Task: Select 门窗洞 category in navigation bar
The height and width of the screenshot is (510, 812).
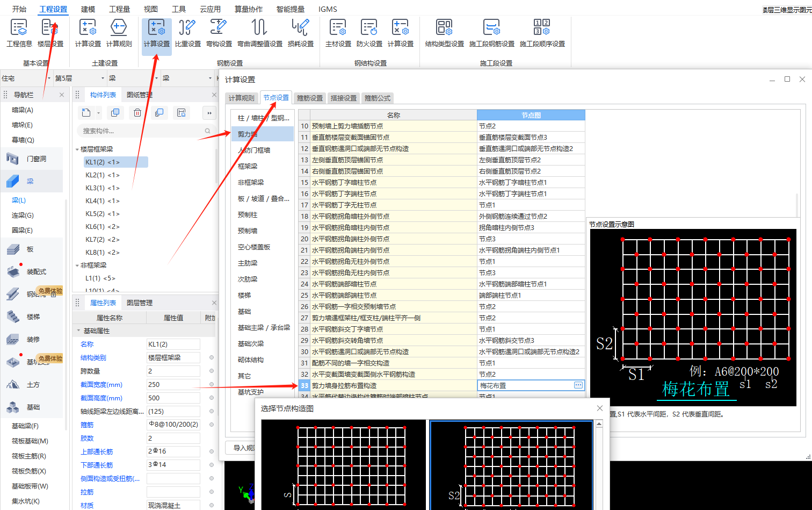Action: (x=31, y=159)
